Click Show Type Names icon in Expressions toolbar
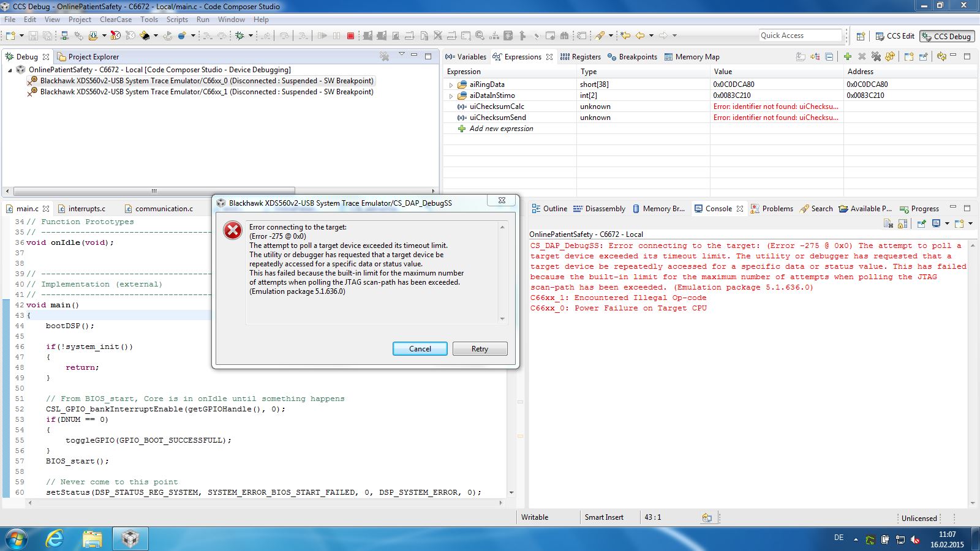 pyautogui.click(x=801, y=56)
